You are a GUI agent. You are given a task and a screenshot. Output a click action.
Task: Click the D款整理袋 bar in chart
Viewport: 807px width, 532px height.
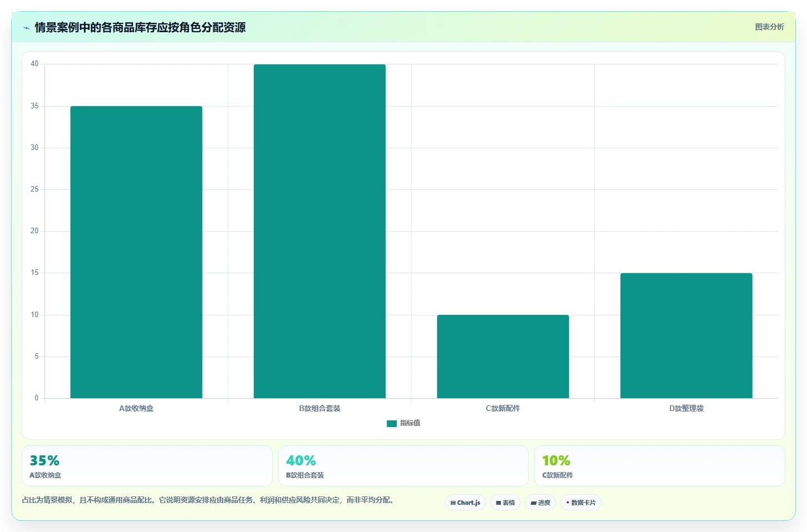click(x=686, y=335)
